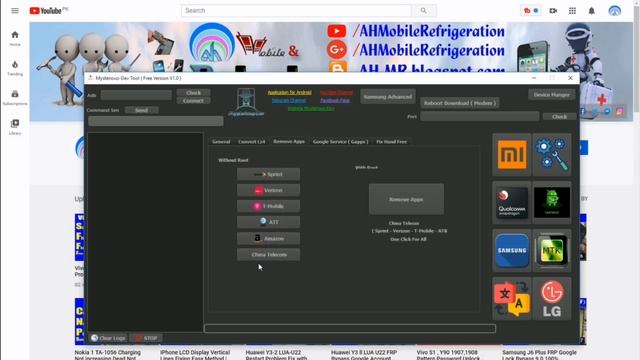Click the YouTube search box
The width and height of the screenshot is (640, 360).
296,11
